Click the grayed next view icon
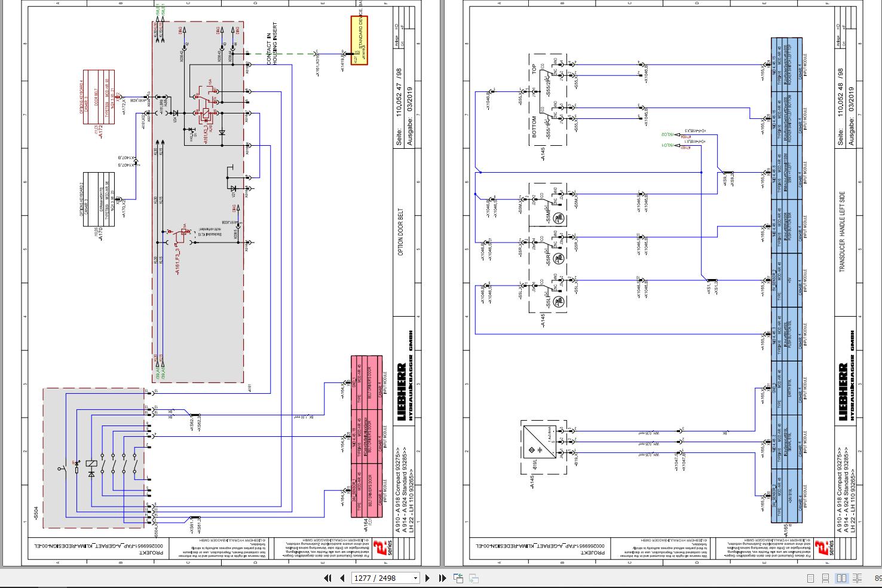This screenshot has width=882, height=588. click(x=473, y=578)
